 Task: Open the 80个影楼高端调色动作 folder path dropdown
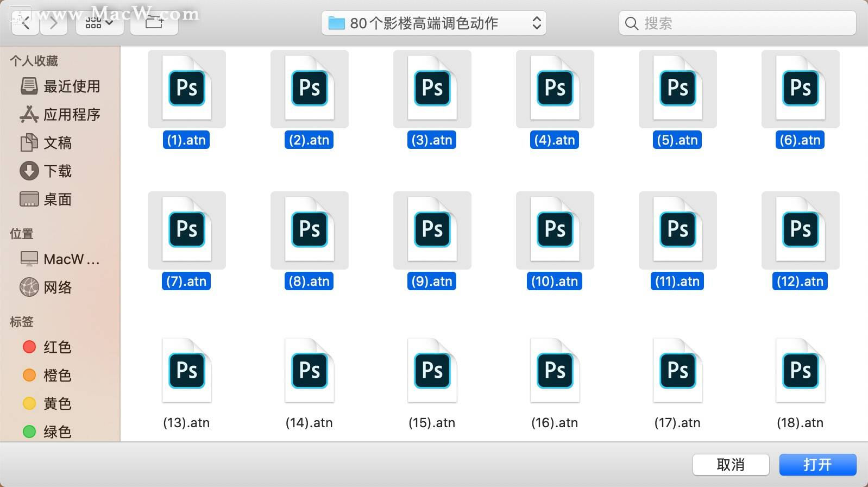pyautogui.click(x=433, y=23)
